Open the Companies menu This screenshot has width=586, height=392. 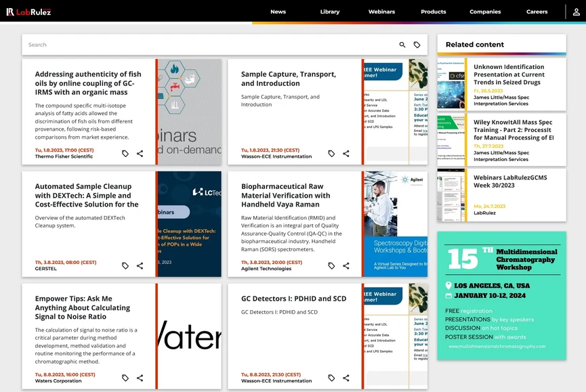click(x=485, y=12)
